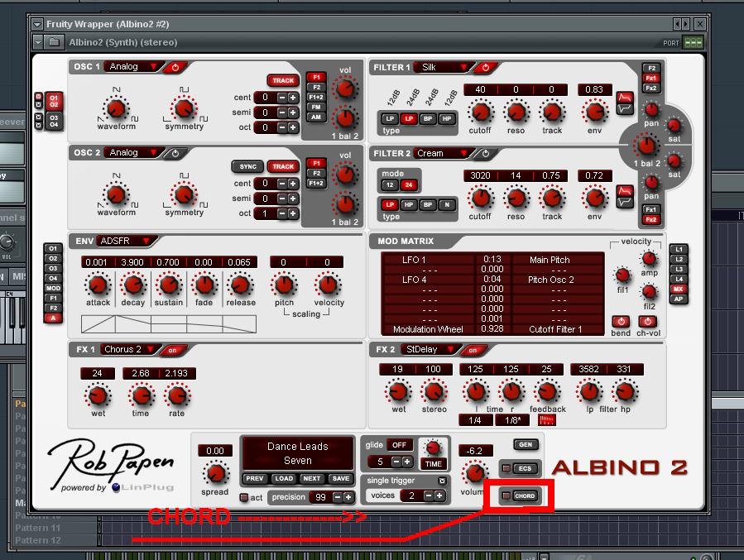Click the SAVE preset button
Viewport: 744px width, 560px height.
(x=340, y=479)
